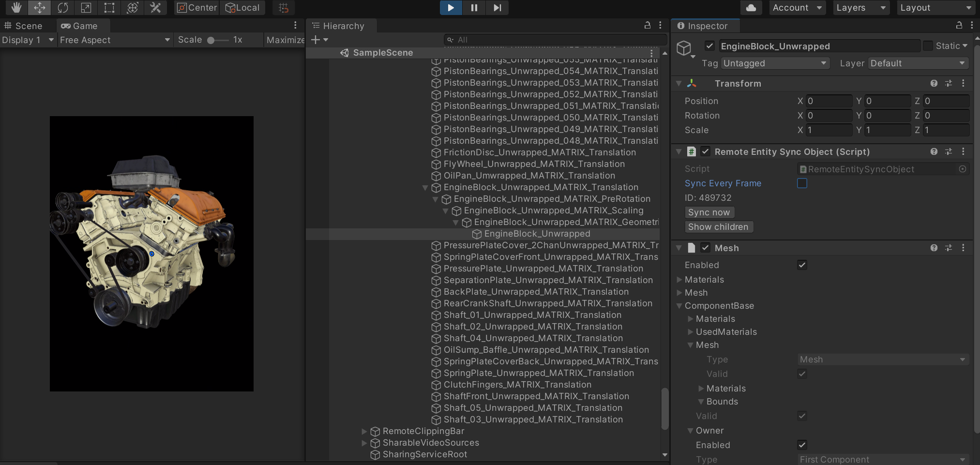The image size is (980, 465).
Task: Collapse the ComponentBase section
Action: point(680,305)
